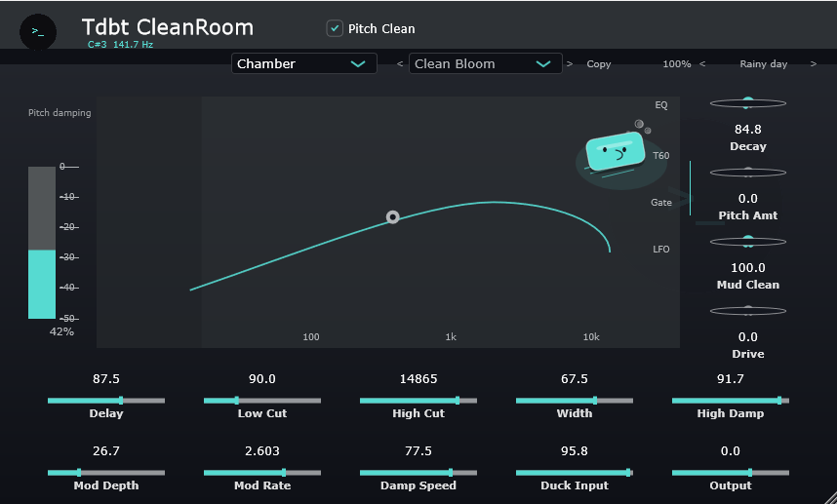
Task: Click the Damp Speed slider
Action: click(x=418, y=473)
